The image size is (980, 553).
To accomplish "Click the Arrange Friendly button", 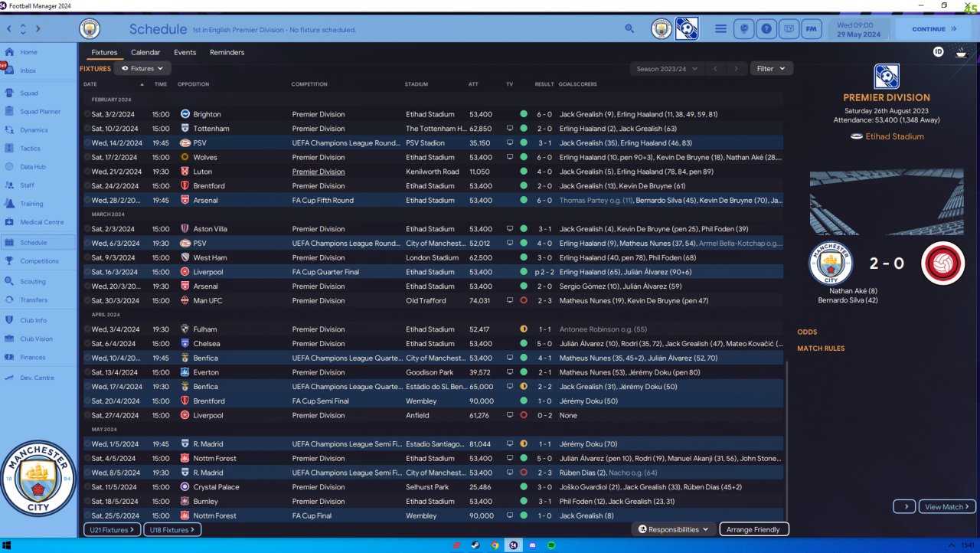I will (x=753, y=529).
